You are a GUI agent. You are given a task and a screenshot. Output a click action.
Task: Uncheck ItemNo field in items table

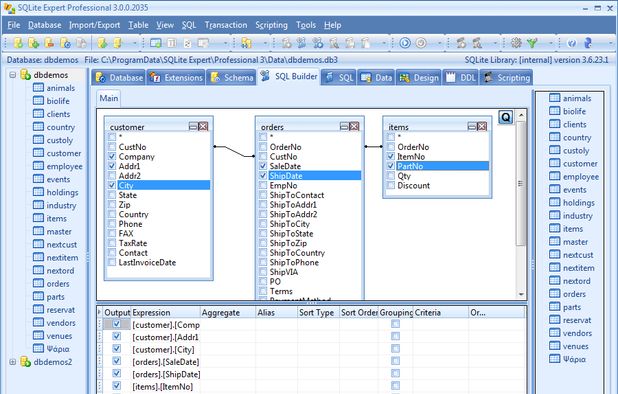(x=391, y=156)
